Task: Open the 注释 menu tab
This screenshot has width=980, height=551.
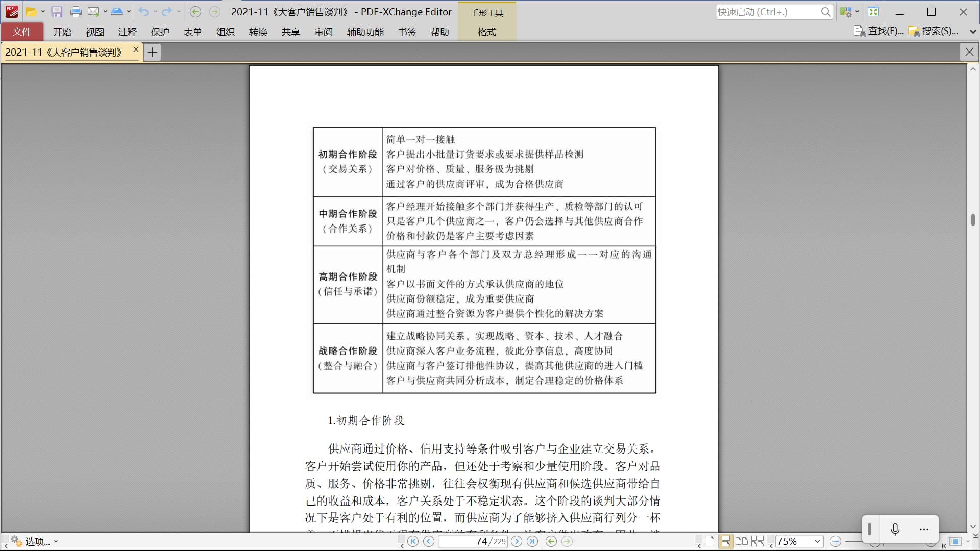Action: 127,32
